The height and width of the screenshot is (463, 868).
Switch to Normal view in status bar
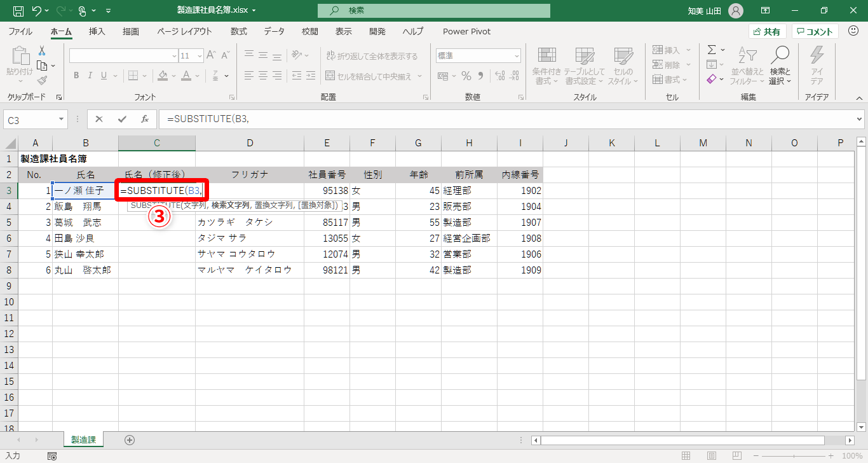[686, 456]
